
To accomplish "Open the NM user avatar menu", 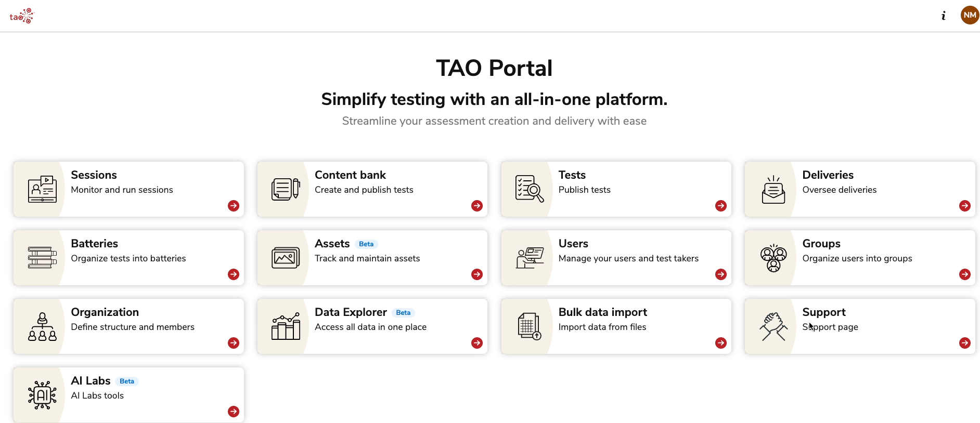I will (x=970, y=15).
